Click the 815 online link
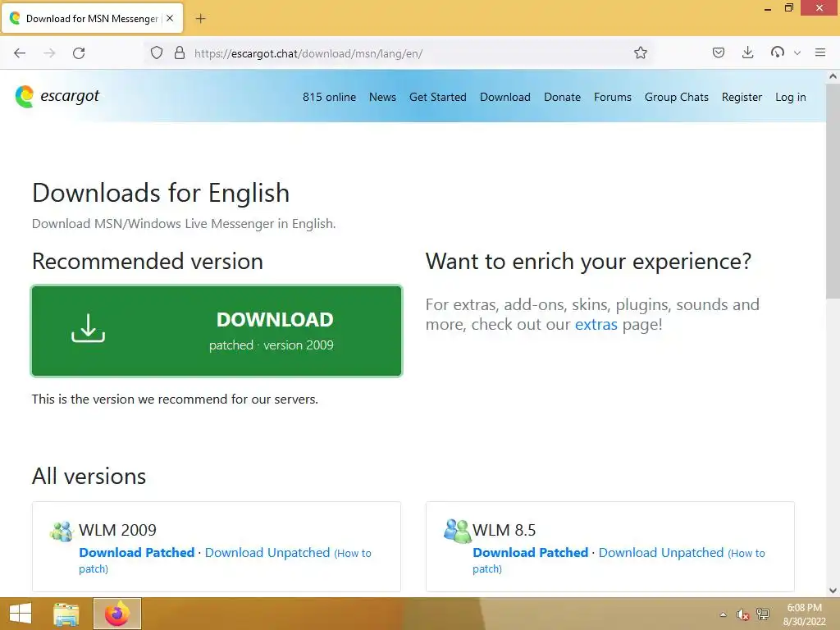The width and height of the screenshot is (840, 630). click(x=329, y=97)
